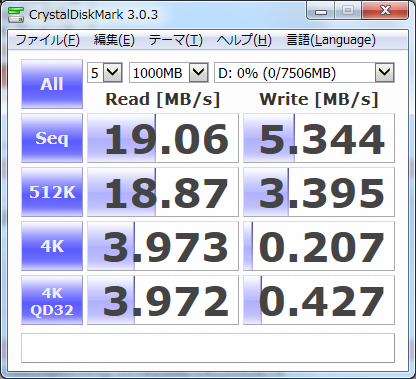
Task: Click the Write [MB/s] column header
Action: (x=319, y=99)
